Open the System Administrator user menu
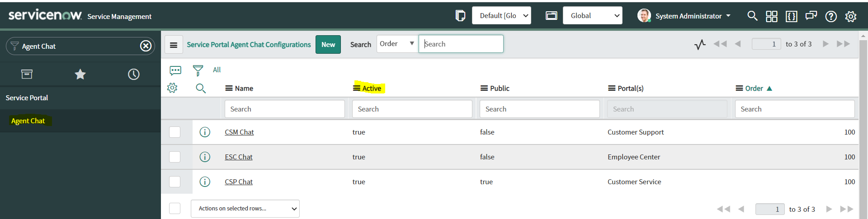The width and height of the screenshot is (868, 219). 688,16
